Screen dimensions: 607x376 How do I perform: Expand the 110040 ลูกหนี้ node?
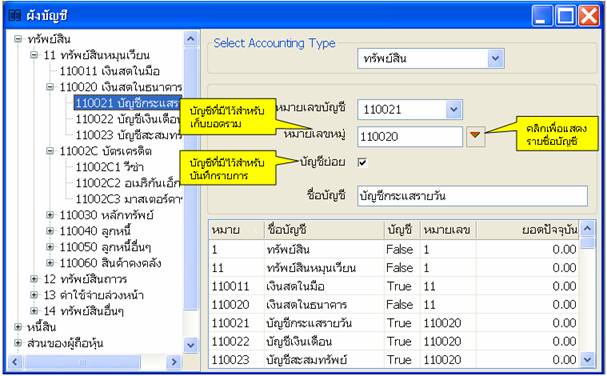[50, 231]
